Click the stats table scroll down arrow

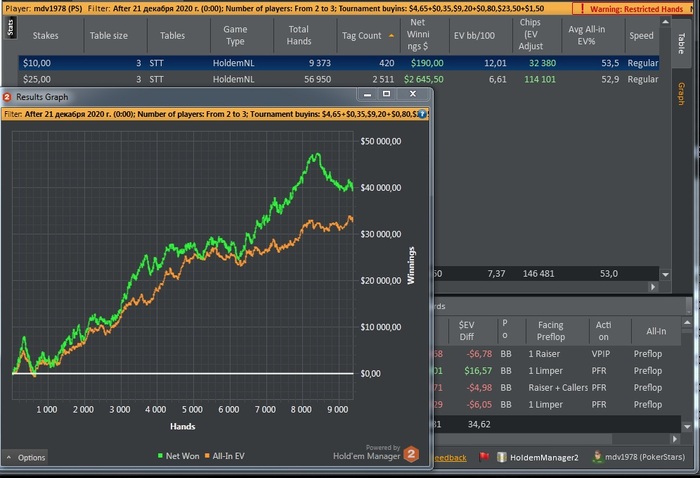pos(665,274)
